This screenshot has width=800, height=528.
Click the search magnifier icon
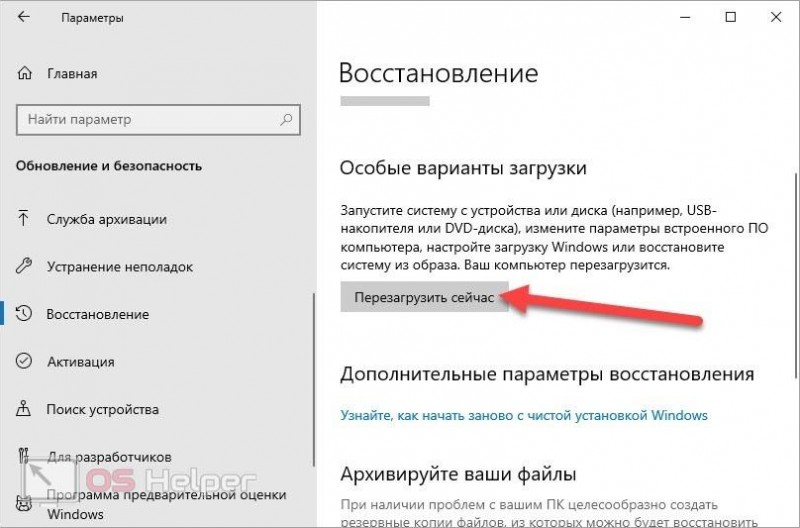tap(286, 119)
